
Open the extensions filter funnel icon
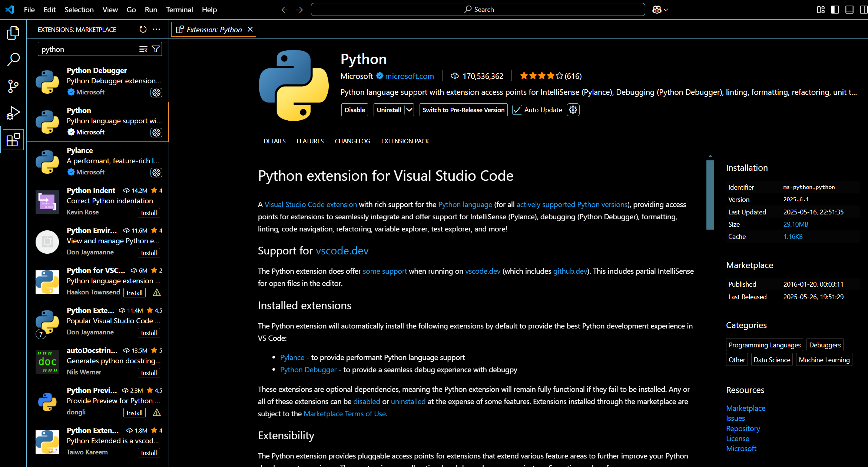coord(156,49)
